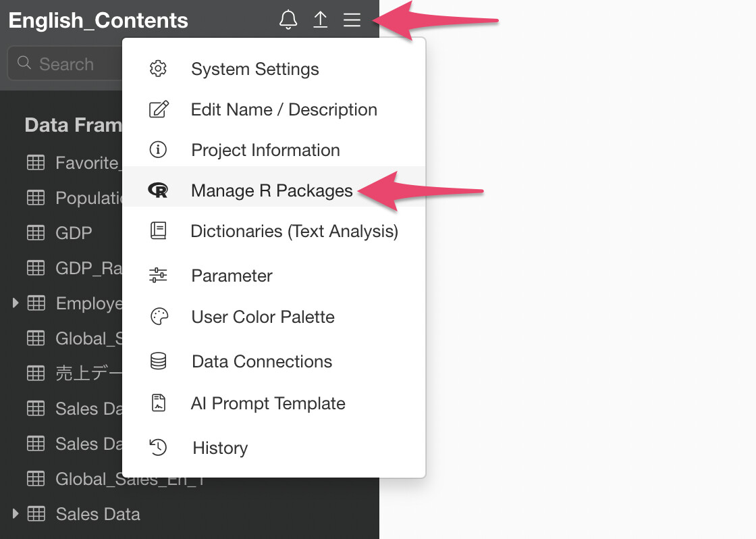Click the Project Information info icon
Screen dimensions: 756x539
[x=158, y=150]
